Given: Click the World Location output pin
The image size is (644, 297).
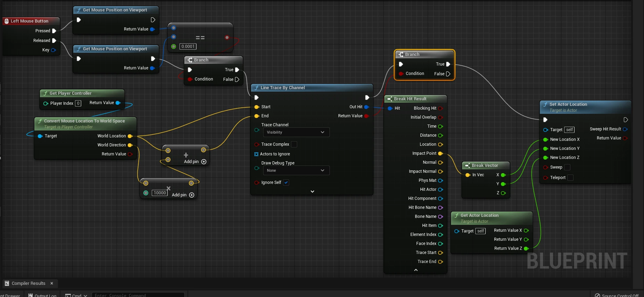Looking at the screenshot, I should click(130, 136).
